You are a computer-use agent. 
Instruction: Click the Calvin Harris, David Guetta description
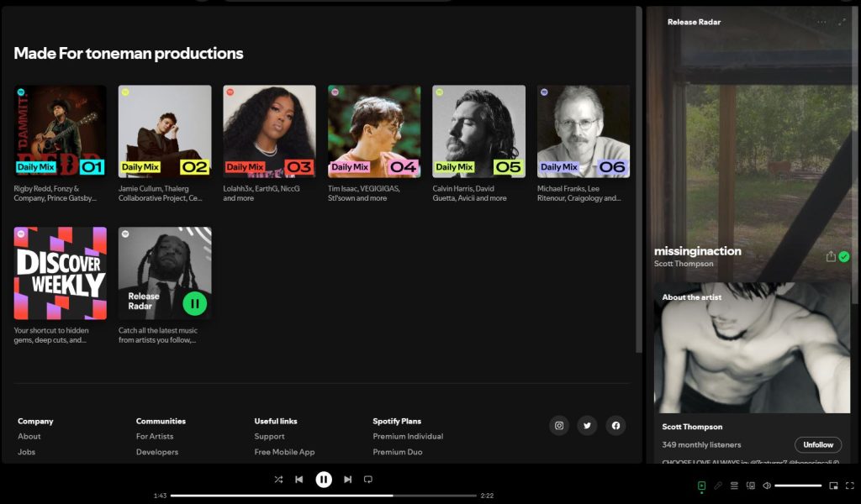(469, 193)
